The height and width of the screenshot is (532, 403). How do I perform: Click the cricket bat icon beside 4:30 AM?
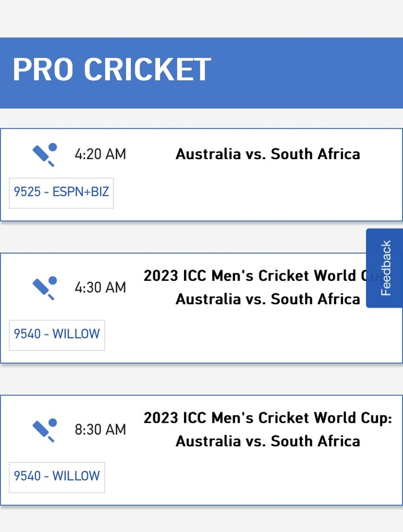[x=45, y=288]
